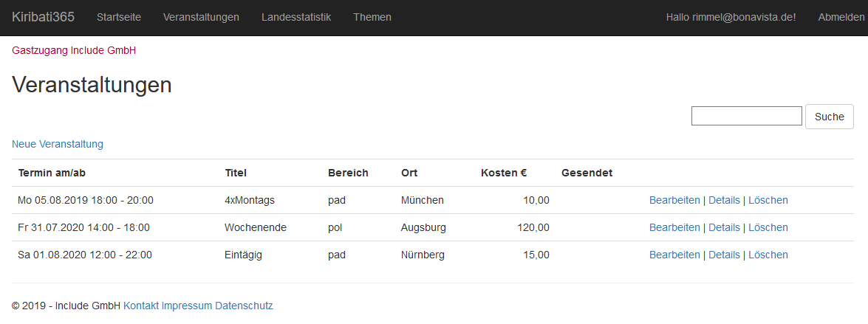Click the Suche button
Viewport: 868px width, 324px height.
tap(830, 117)
